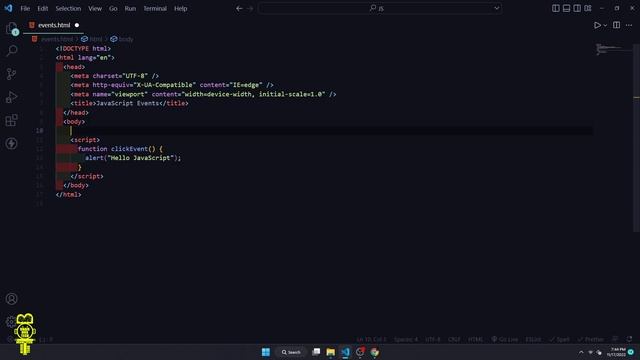
Task: Open the Source Control view
Action: (x=11, y=74)
